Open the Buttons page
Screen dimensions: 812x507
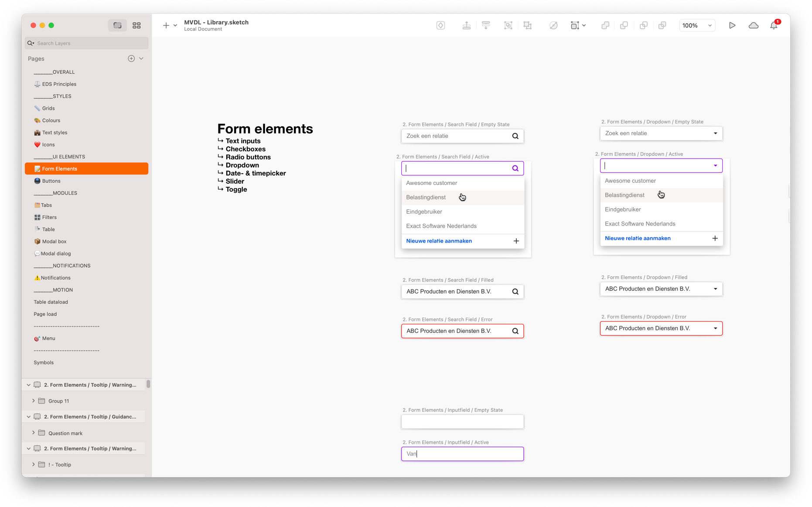(51, 181)
